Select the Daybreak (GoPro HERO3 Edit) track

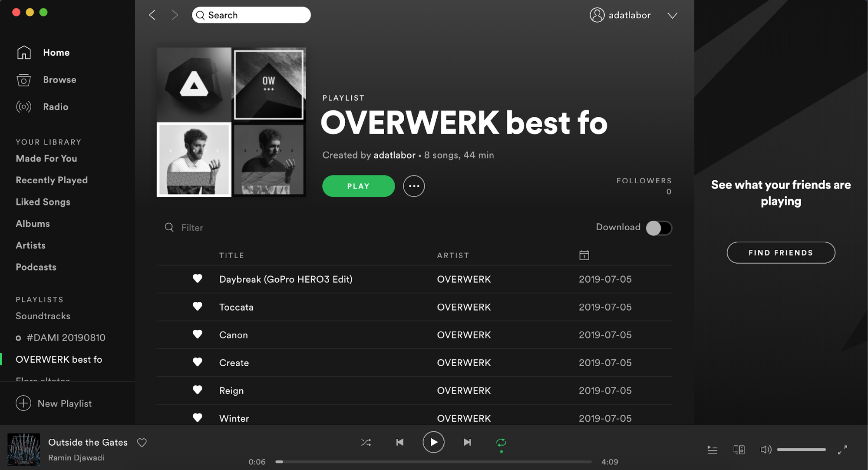[286, 279]
